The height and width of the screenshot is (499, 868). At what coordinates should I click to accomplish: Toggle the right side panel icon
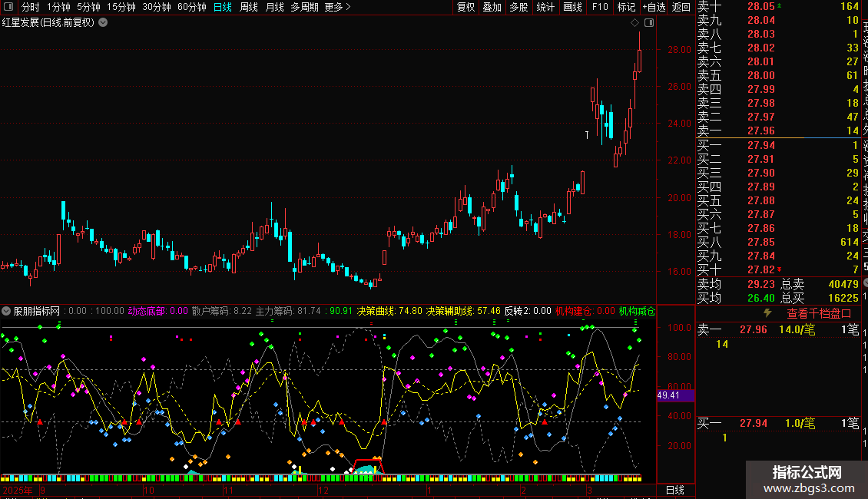click(x=649, y=23)
